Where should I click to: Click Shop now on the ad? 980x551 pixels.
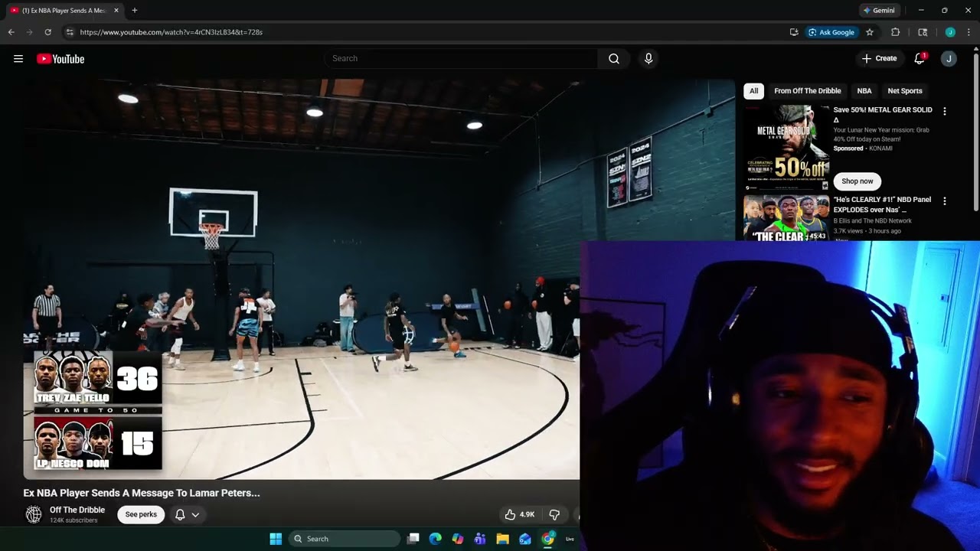tap(857, 181)
